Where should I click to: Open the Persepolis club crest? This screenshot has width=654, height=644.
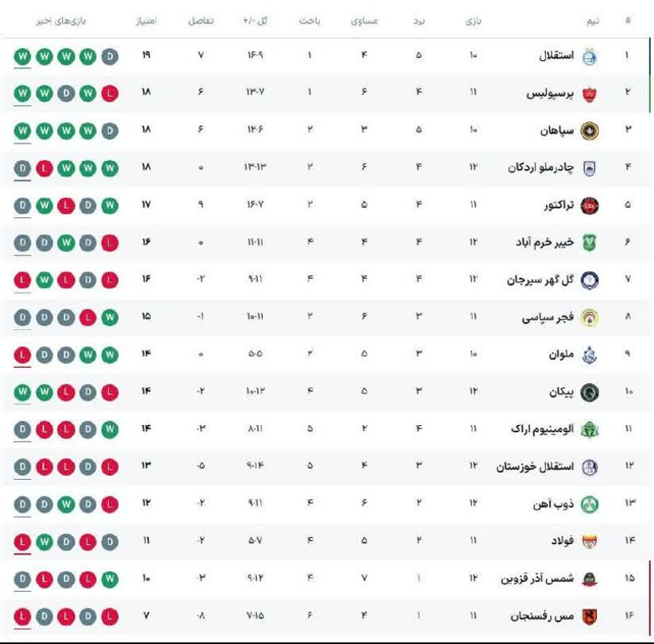[x=590, y=94]
